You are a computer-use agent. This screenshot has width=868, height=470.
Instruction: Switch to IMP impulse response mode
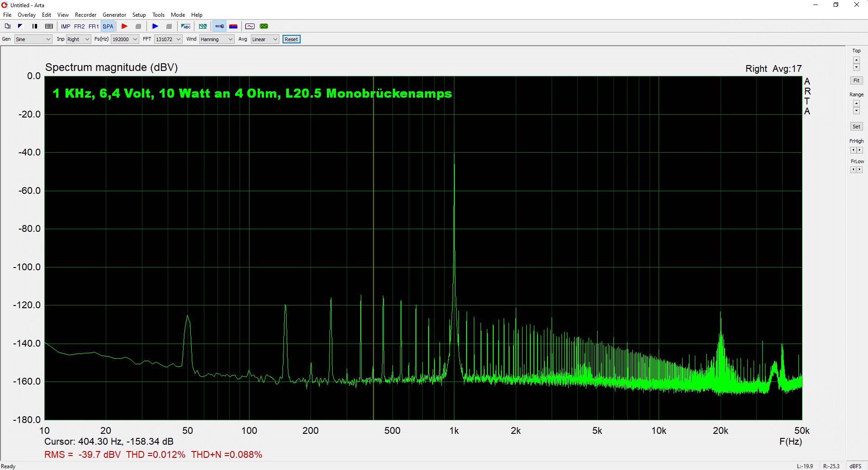click(66, 26)
